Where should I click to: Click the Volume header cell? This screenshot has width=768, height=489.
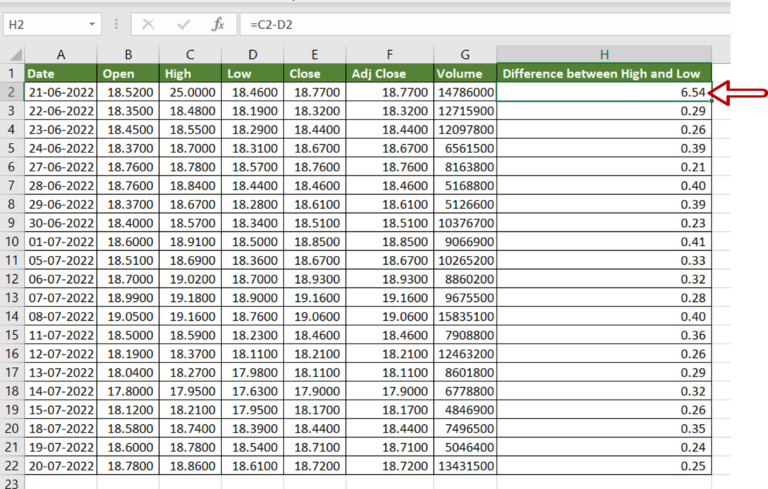tap(465, 73)
